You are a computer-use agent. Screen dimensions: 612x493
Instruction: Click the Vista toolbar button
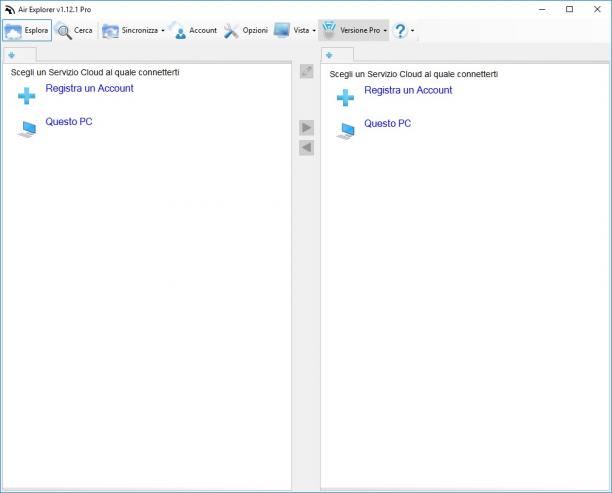pos(291,30)
